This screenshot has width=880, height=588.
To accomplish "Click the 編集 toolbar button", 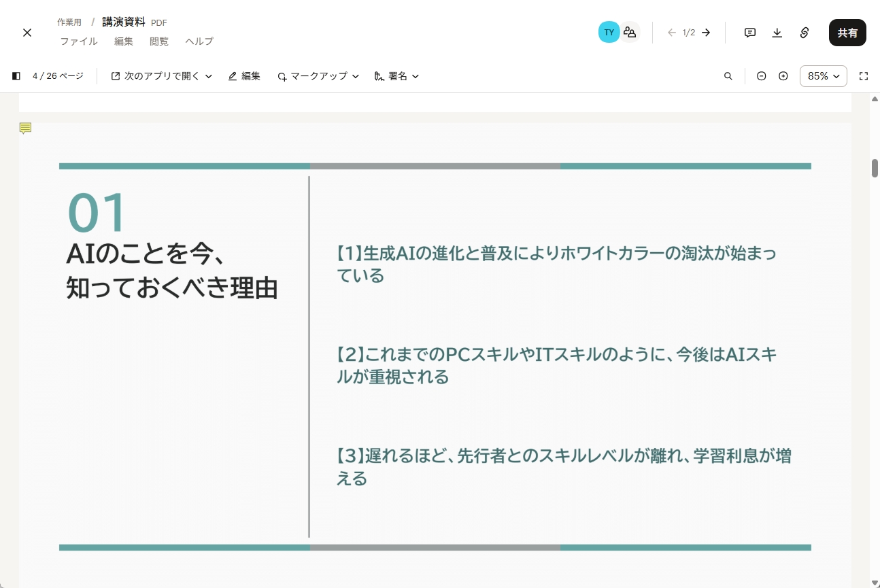I will 244,76.
